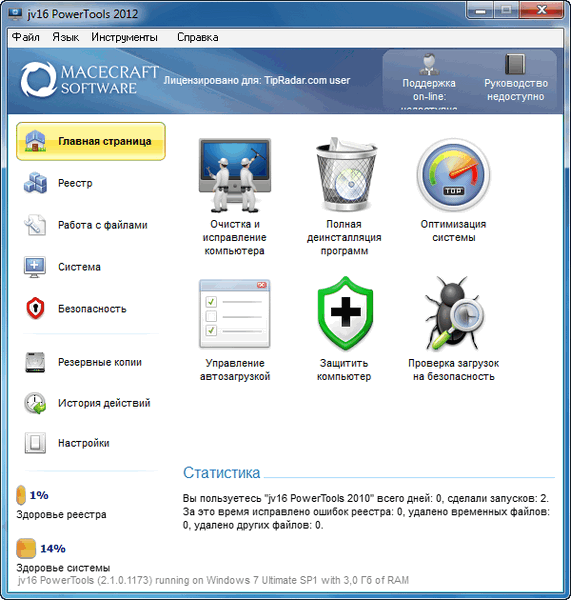The image size is (571, 600).
Task: Click the Лицензировано для TipRadar.com user text
Action: [257, 80]
